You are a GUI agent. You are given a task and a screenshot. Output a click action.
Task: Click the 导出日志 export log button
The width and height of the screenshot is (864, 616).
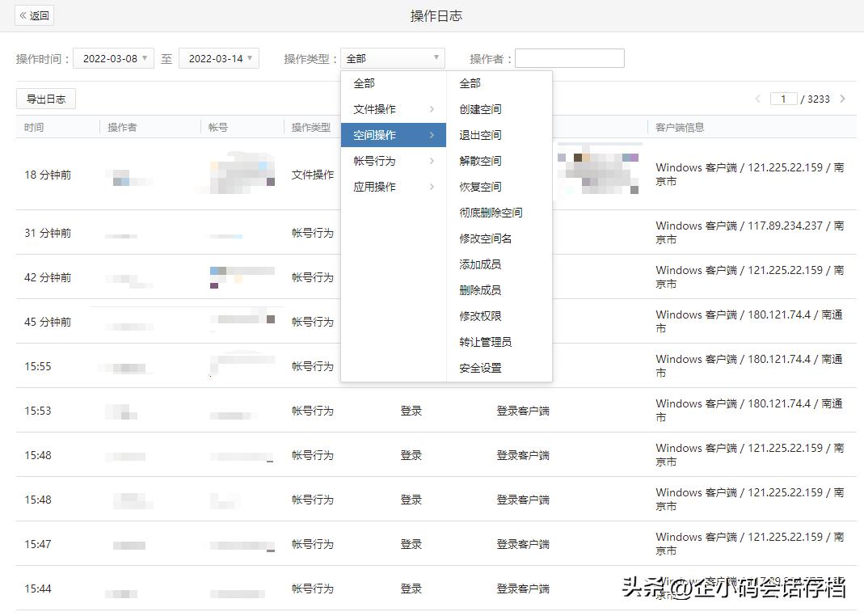click(x=45, y=99)
